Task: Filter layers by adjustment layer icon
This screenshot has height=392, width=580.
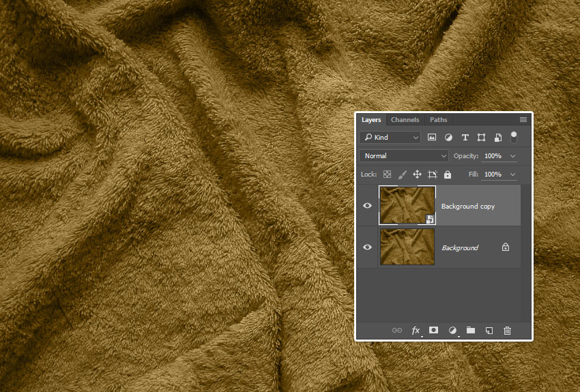Action: point(448,137)
